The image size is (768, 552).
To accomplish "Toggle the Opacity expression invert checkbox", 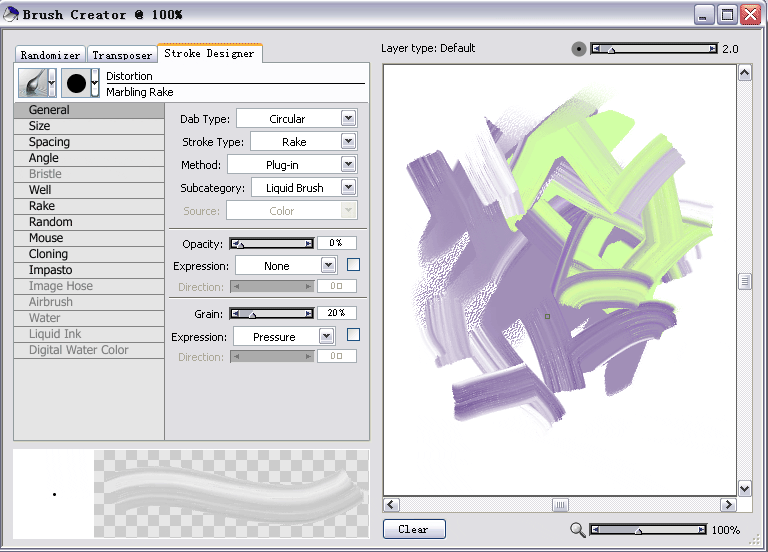I will 353,265.
